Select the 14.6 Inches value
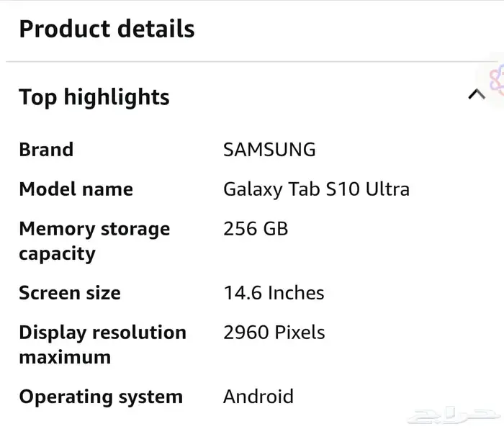The width and height of the screenshot is (504, 429). (274, 293)
